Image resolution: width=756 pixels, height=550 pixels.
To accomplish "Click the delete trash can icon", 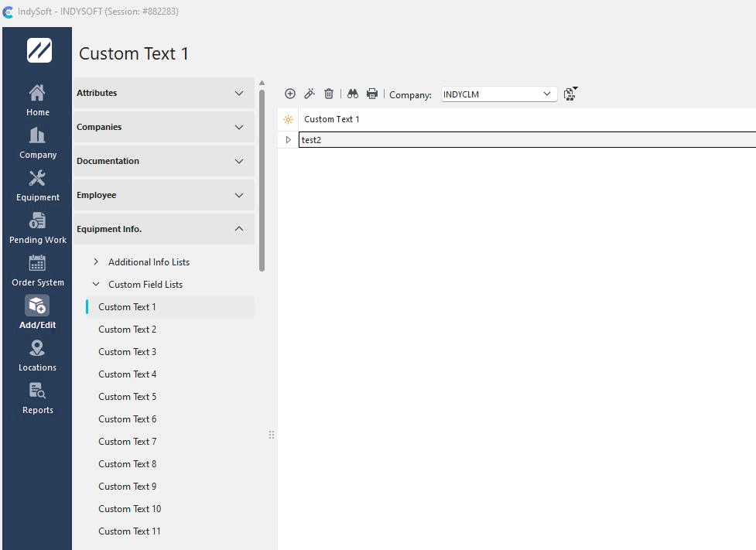I will (329, 94).
